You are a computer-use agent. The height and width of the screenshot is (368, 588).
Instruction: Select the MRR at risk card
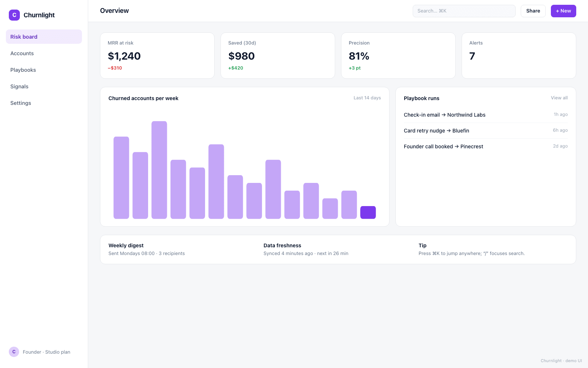coord(157,56)
